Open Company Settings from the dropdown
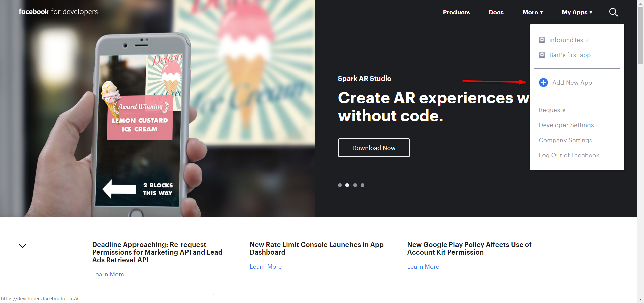Viewport: 644px width, 303px height. pos(566,140)
